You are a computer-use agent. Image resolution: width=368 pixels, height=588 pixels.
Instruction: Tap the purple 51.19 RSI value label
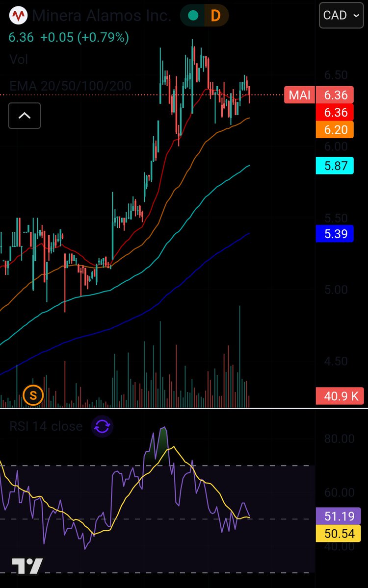pos(339,515)
